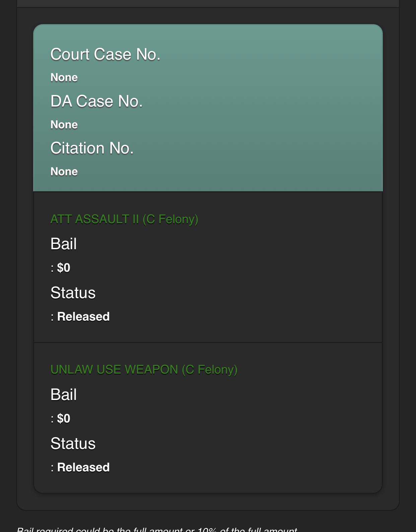This screenshot has width=416, height=532.
Task: Click the Bail label under ATT ASSAULT II
Action: pyautogui.click(x=63, y=244)
